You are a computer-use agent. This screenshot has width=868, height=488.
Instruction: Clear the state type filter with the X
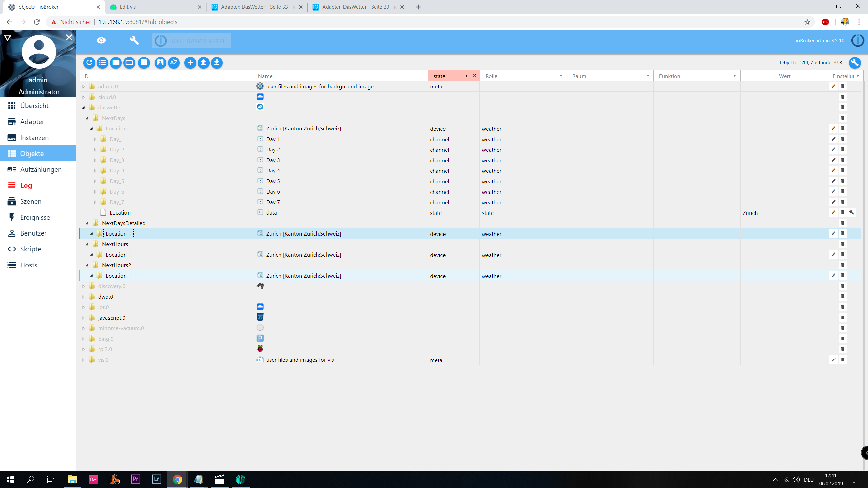pyautogui.click(x=474, y=76)
